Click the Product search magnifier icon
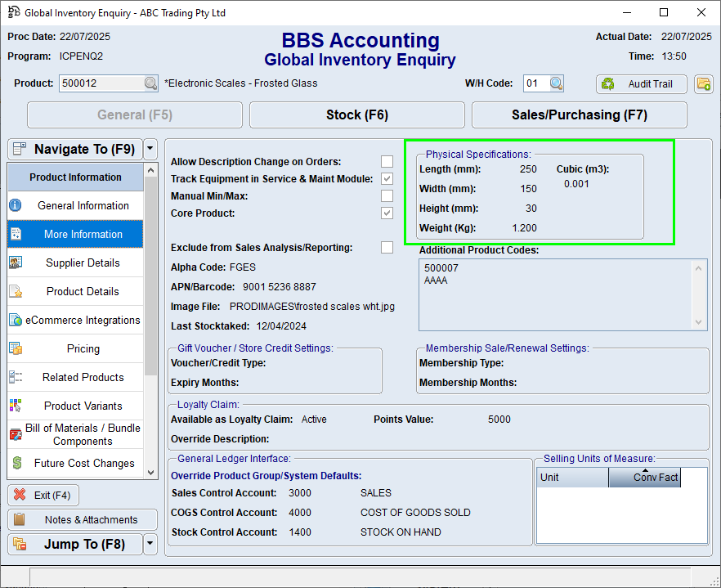This screenshot has width=721, height=588. pos(150,83)
